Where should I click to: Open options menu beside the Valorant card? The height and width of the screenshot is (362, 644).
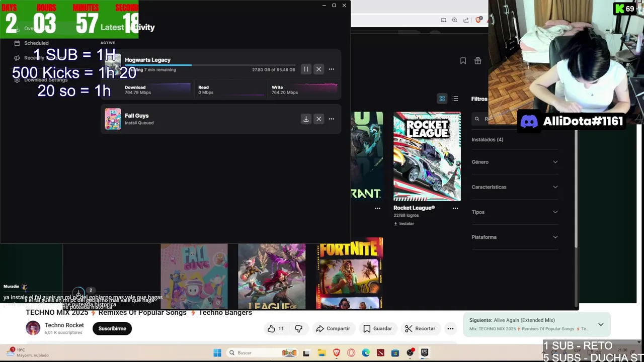[377, 208]
